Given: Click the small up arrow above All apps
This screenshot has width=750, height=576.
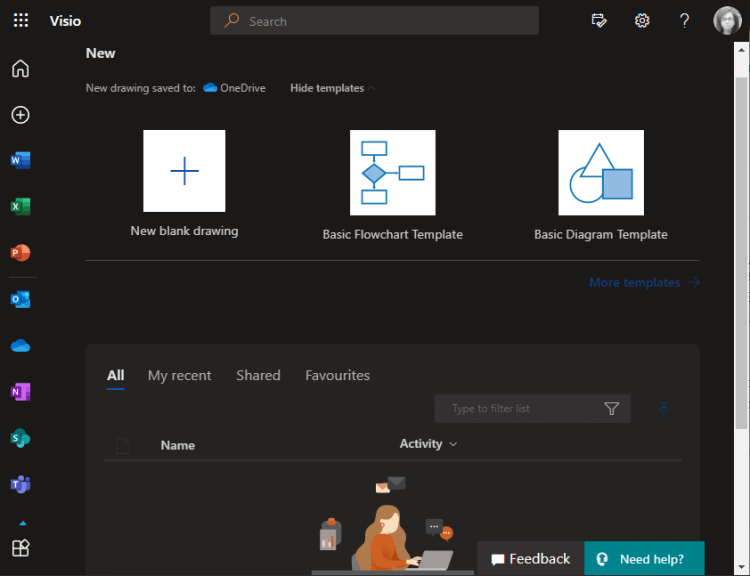Looking at the screenshot, I should tap(22, 523).
